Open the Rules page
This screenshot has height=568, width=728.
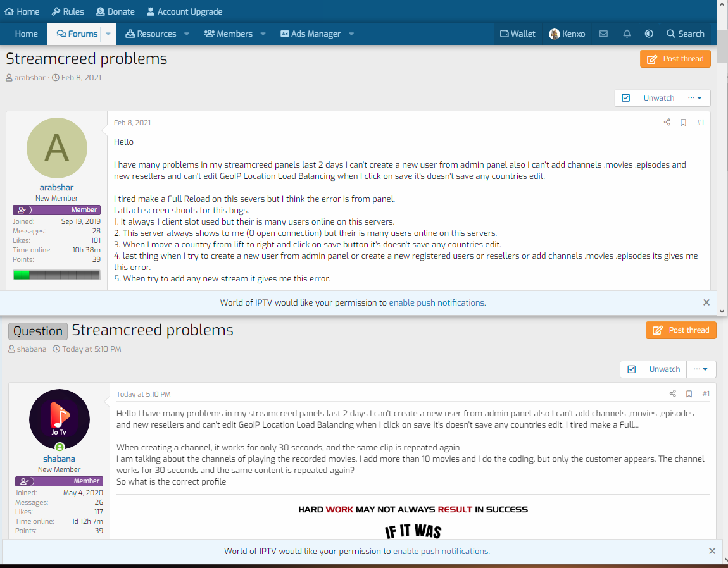click(x=68, y=11)
